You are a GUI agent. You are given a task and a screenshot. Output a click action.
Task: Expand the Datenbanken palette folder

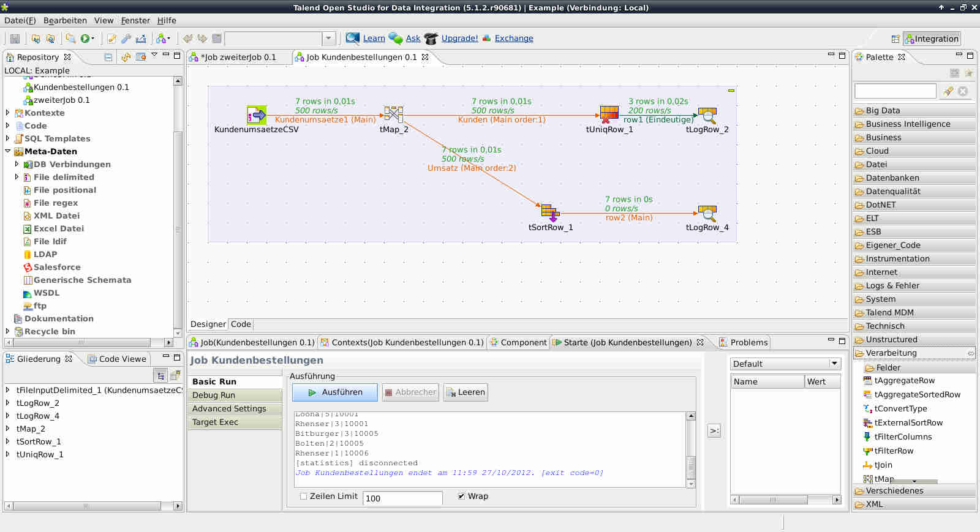pos(892,178)
